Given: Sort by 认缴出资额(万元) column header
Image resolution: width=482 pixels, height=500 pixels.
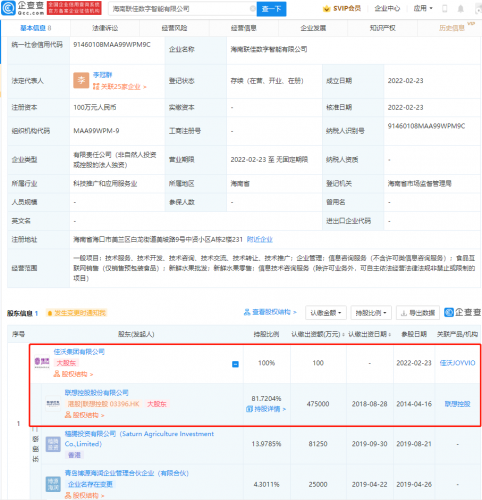Looking at the screenshot, I should click(318, 334).
